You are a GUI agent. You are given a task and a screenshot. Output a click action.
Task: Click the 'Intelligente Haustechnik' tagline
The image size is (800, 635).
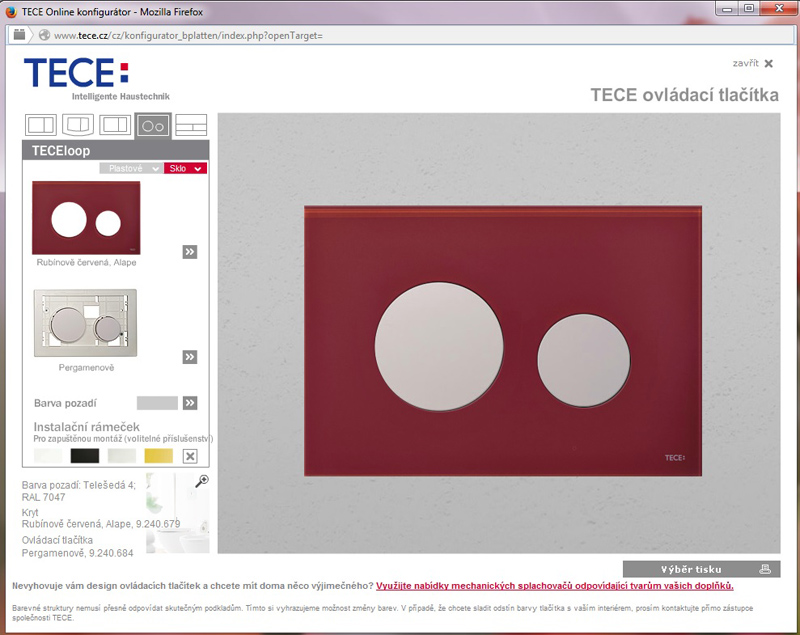pyautogui.click(x=121, y=96)
